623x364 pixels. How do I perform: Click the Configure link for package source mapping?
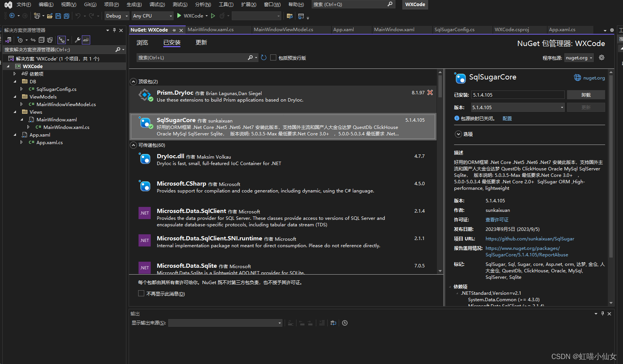point(507,119)
